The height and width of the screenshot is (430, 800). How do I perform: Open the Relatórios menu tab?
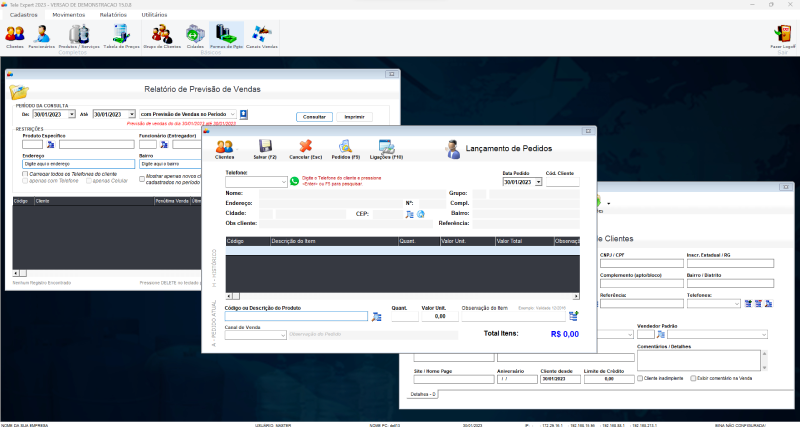tap(113, 15)
